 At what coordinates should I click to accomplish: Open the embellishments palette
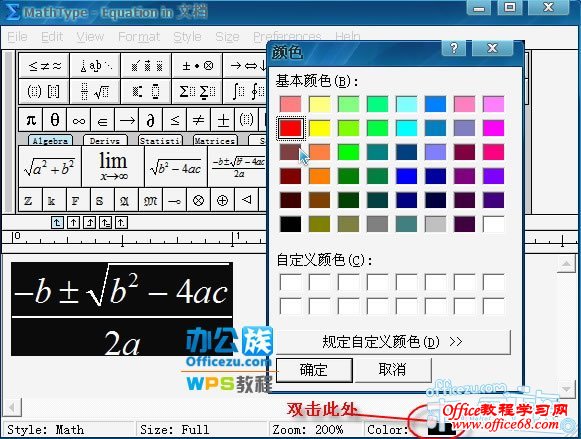(x=146, y=66)
